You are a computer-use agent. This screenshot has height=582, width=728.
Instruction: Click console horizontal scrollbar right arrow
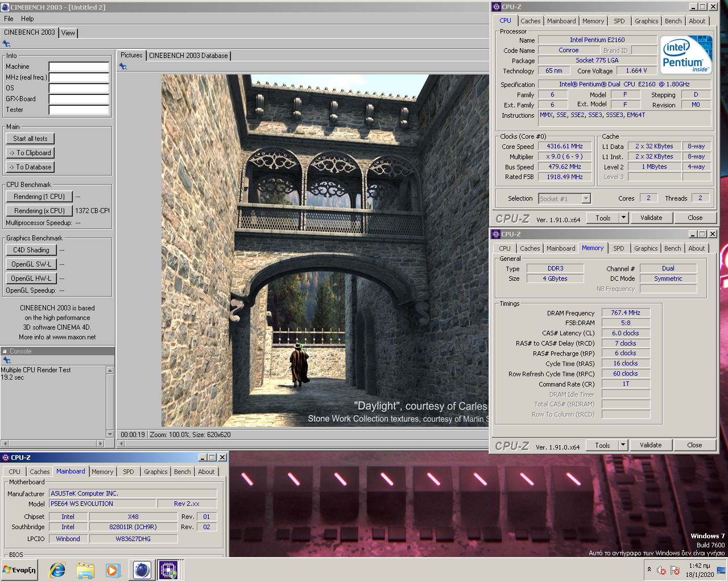[101, 443]
